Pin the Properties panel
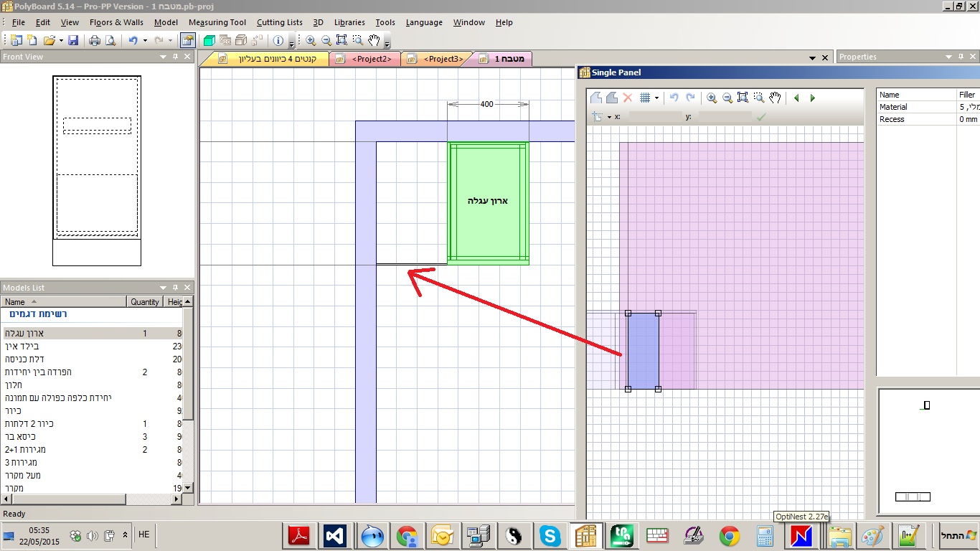The height and width of the screenshot is (551, 980). (x=961, y=57)
